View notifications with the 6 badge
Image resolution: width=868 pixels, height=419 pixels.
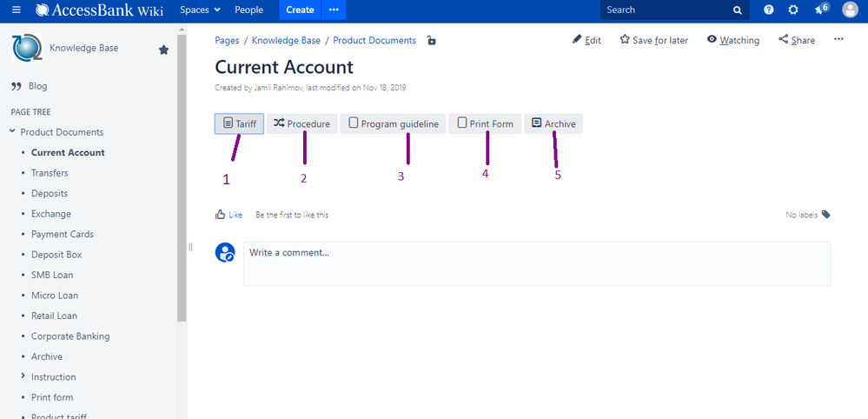coord(821,9)
